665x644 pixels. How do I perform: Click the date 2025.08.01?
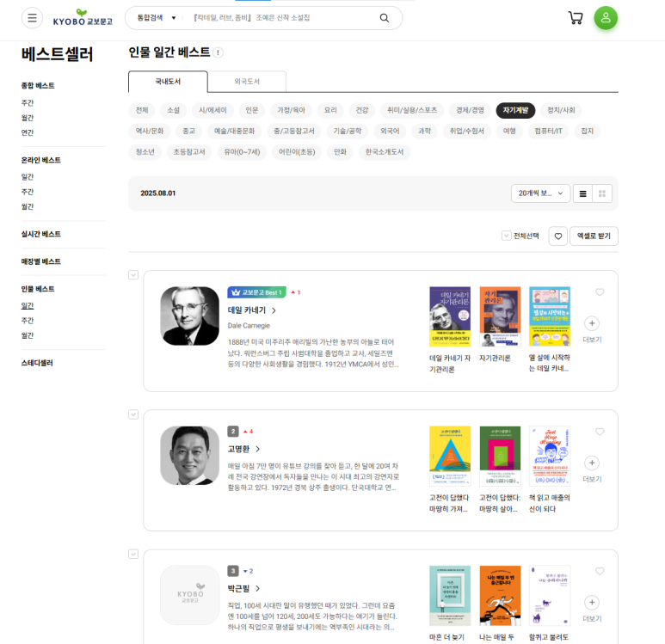(157, 193)
